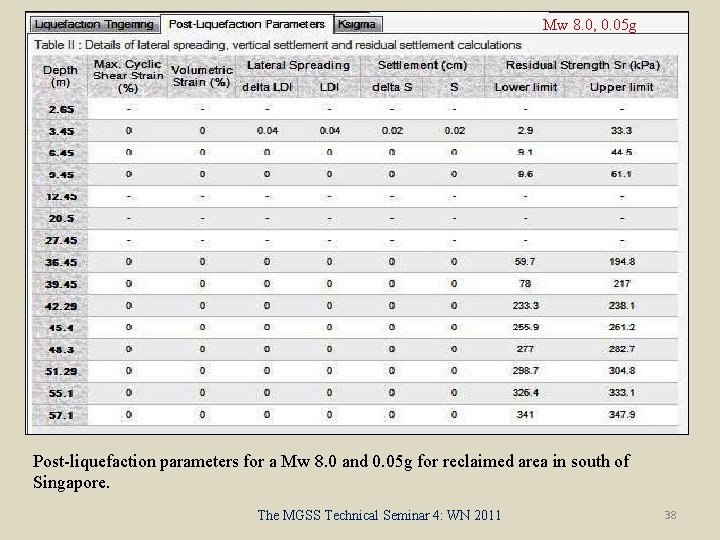Image resolution: width=720 pixels, height=540 pixels.
Task: Select the depth 39.45 row
Action: point(355,284)
